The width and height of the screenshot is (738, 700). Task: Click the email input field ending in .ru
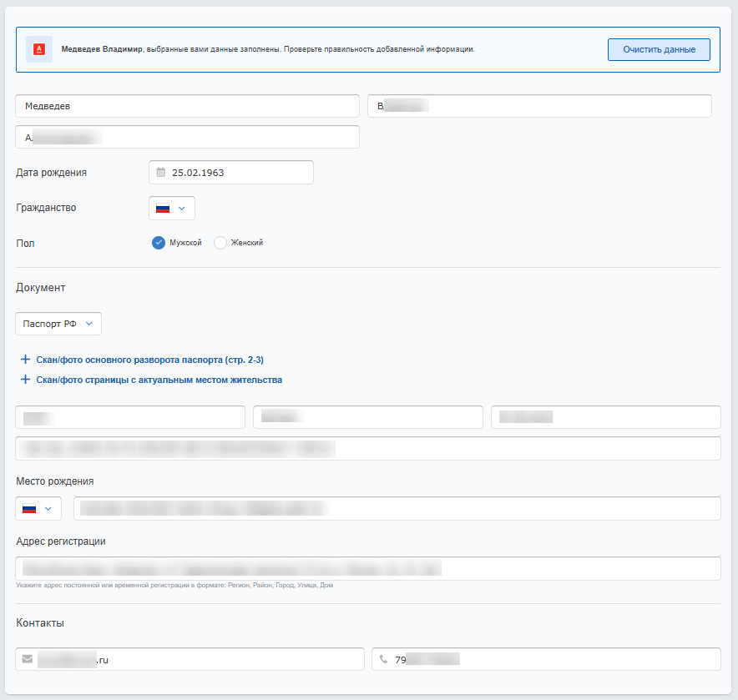(x=190, y=659)
